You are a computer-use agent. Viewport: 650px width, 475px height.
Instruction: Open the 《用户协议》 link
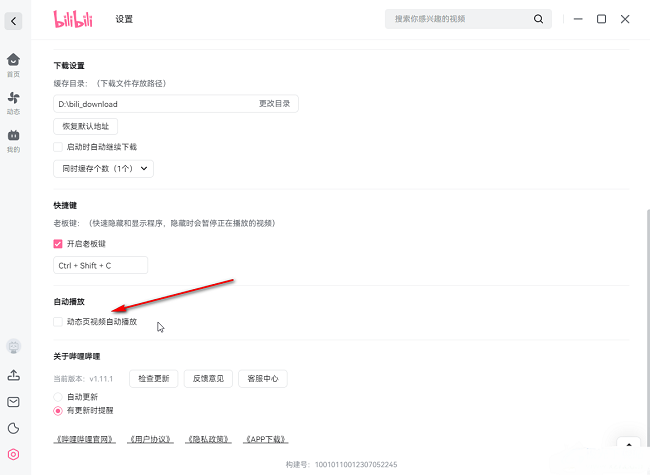pos(150,439)
